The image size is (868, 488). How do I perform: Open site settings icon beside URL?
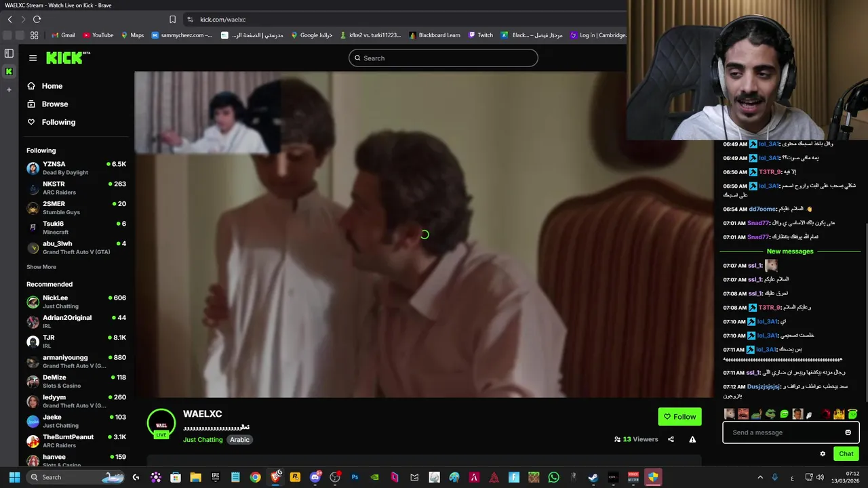[x=190, y=20]
